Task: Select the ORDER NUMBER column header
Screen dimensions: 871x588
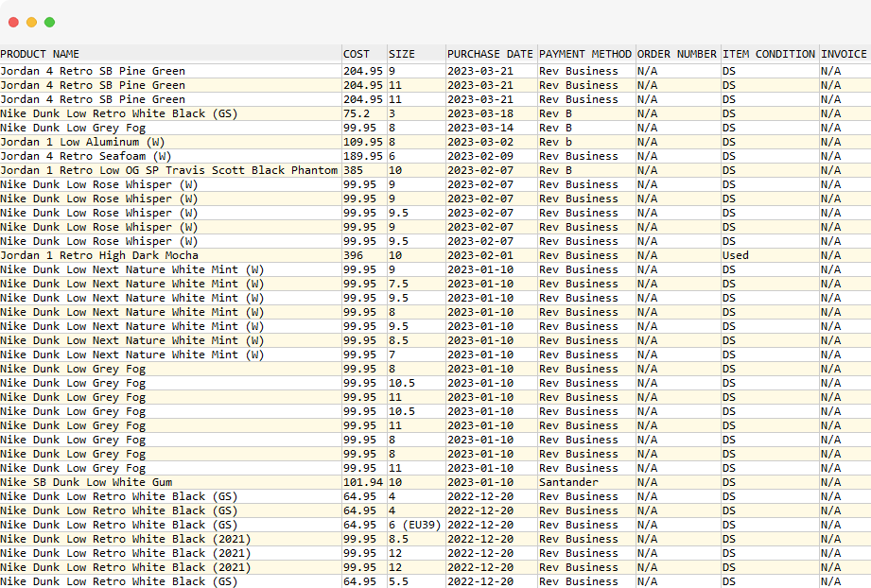Action: [x=676, y=54]
